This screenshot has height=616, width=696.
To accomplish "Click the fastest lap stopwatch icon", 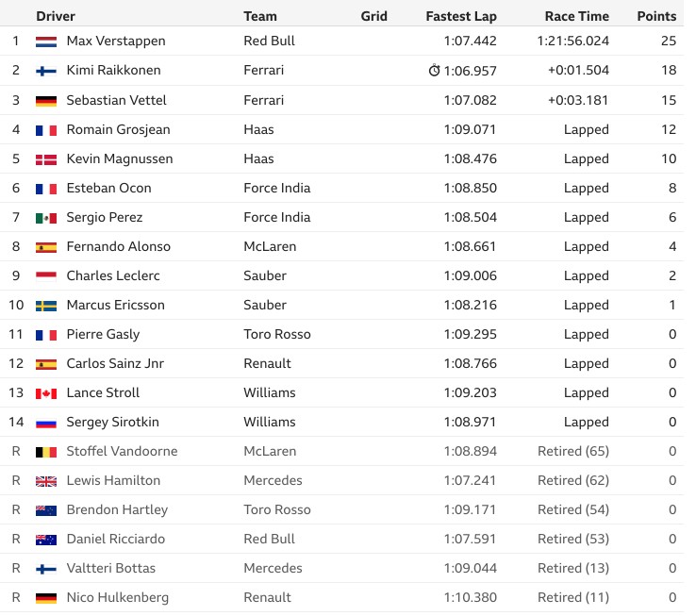I will [434, 70].
